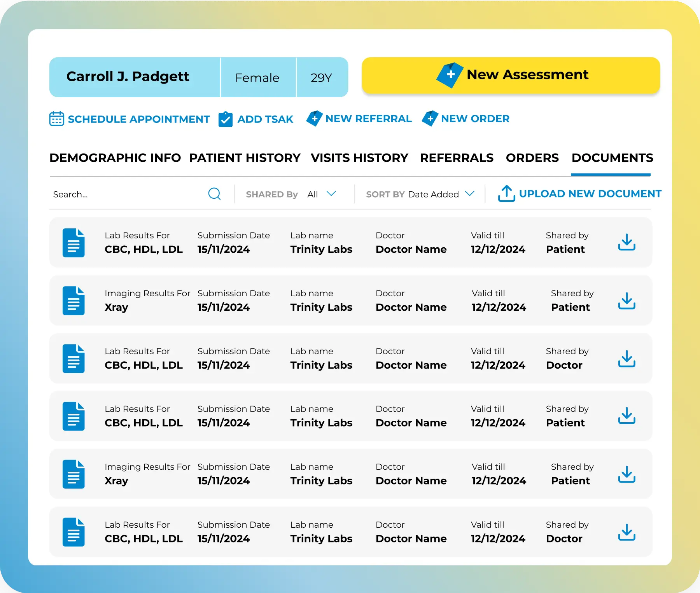Open the Patient History tab
Screen dimensions: 700x593
[x=245, y=158]
